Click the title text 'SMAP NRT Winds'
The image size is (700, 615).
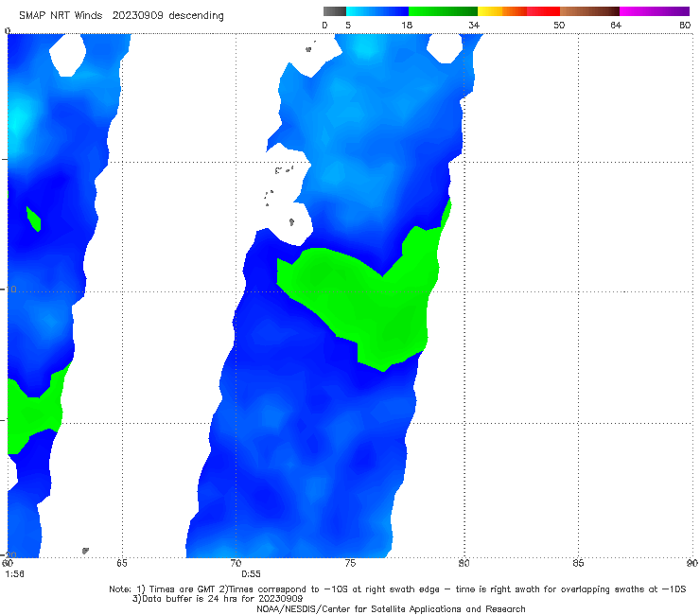pos(61,15)
